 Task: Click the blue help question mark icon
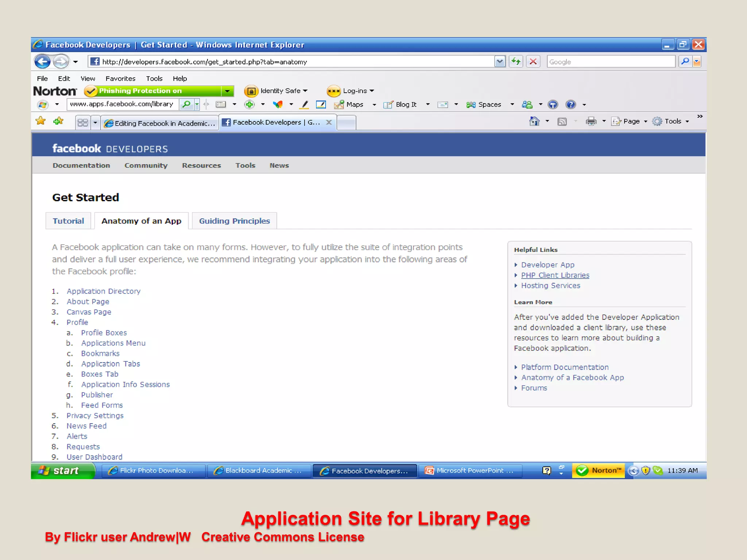coord(571,105)
